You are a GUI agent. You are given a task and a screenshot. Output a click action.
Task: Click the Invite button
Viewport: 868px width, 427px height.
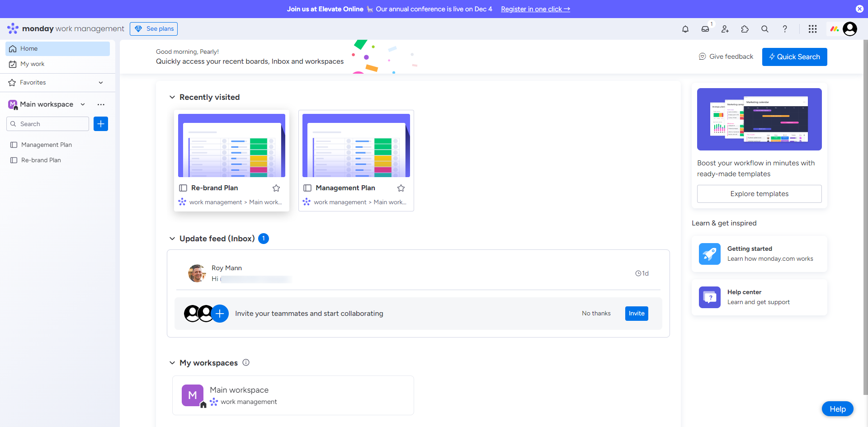pos(637,314)
